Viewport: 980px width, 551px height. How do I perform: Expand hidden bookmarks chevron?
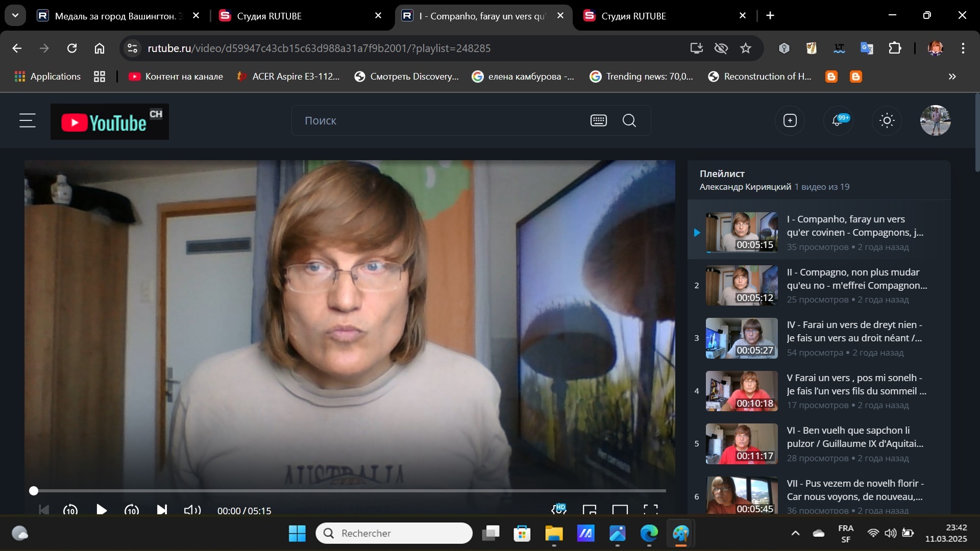point(952,77)
